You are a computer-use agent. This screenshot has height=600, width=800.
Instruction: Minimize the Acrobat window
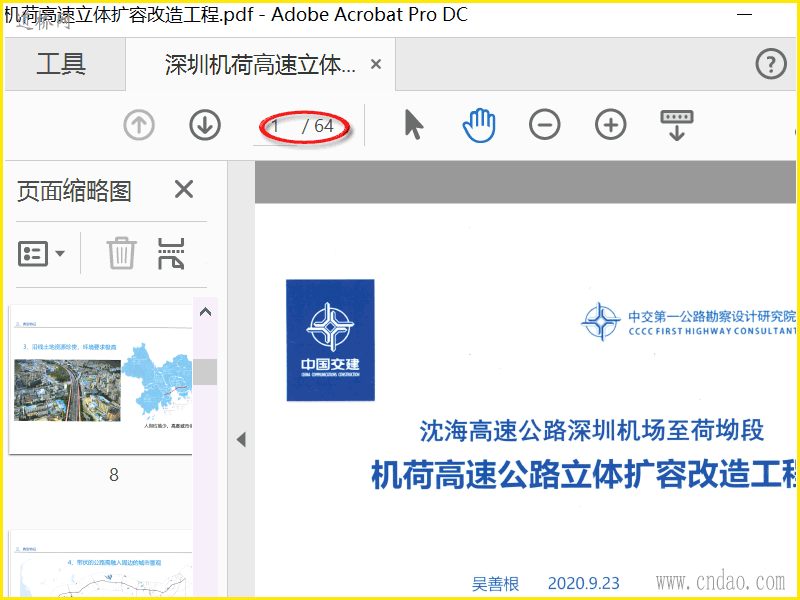click(x=745, y=14)
